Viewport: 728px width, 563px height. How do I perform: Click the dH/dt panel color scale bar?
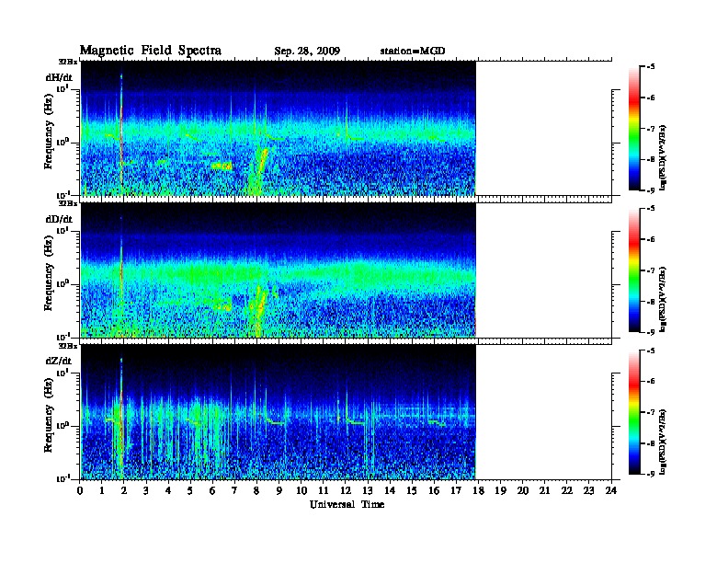(x=633, y=128)
